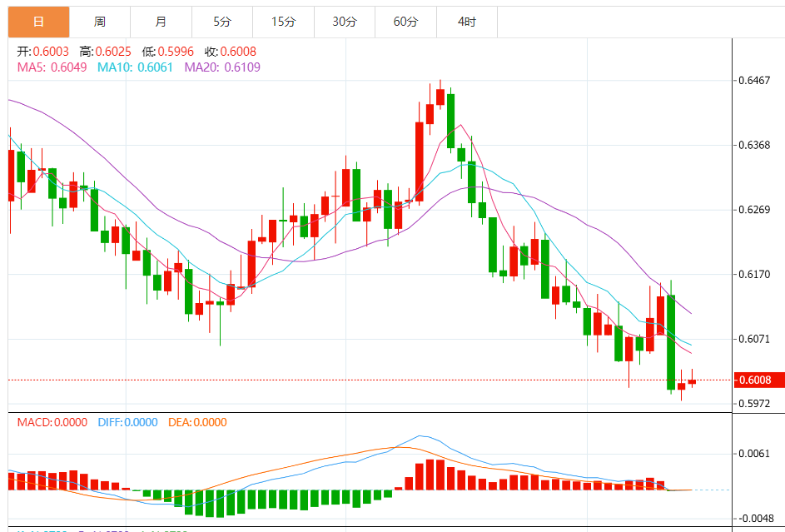785x532 pixels.
Task: Click the 0.6467 price axis label
Action: pos(754,81)
